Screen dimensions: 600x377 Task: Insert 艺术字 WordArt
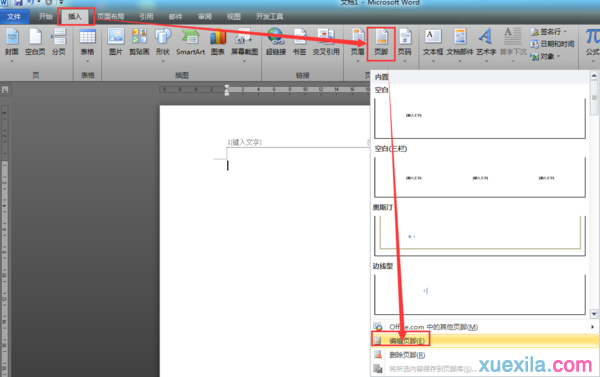pos(486,41)
